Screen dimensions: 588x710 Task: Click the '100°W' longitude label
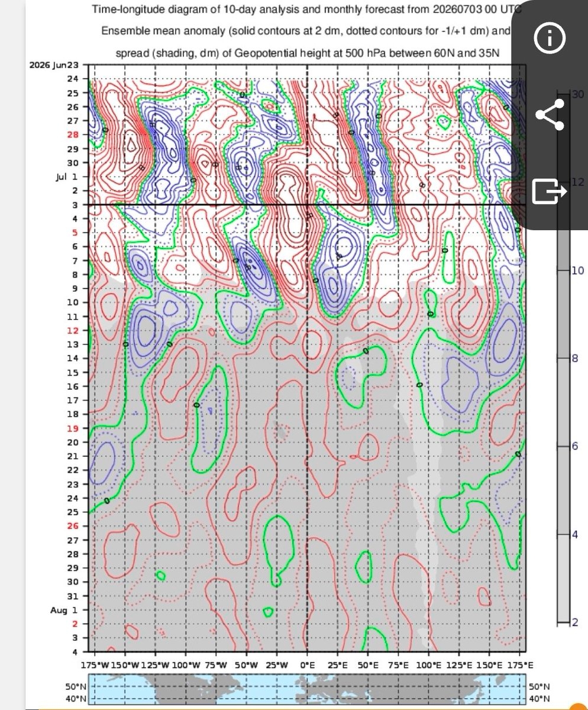pos(185,664)
